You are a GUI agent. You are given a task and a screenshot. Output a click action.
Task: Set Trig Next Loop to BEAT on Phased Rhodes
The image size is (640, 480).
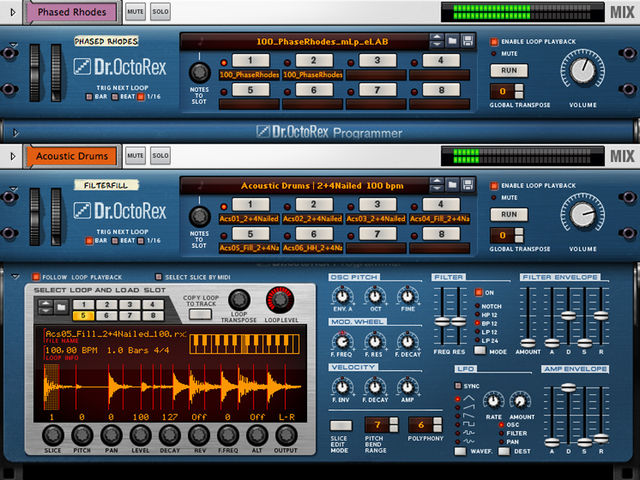[x=115, y=97]
